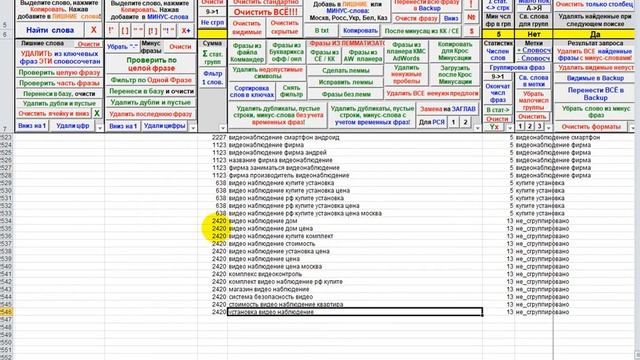Select yellow cell with value 5
Viewport: 640px width, 360px height.
tap(498, 34)
